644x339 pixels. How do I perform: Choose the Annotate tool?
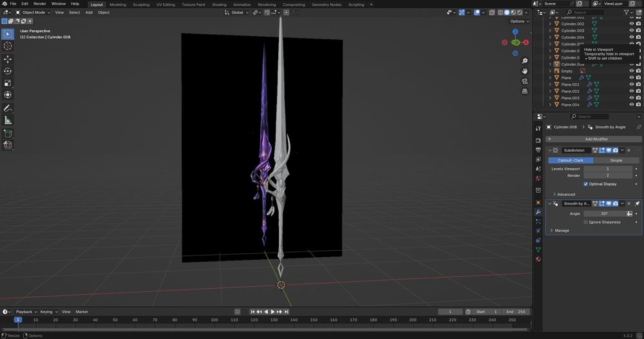click(x=8, y=108)
